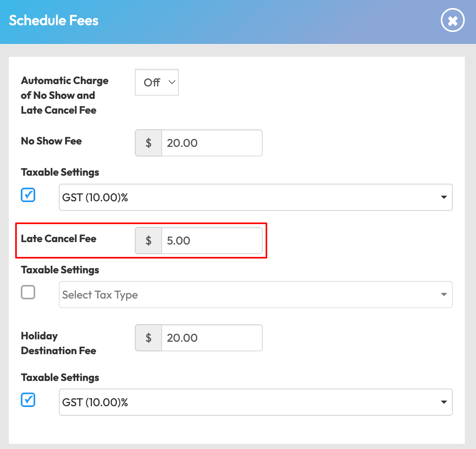
Task: Click the Schedule Fees dialog title
Action: tap(54, 20)
